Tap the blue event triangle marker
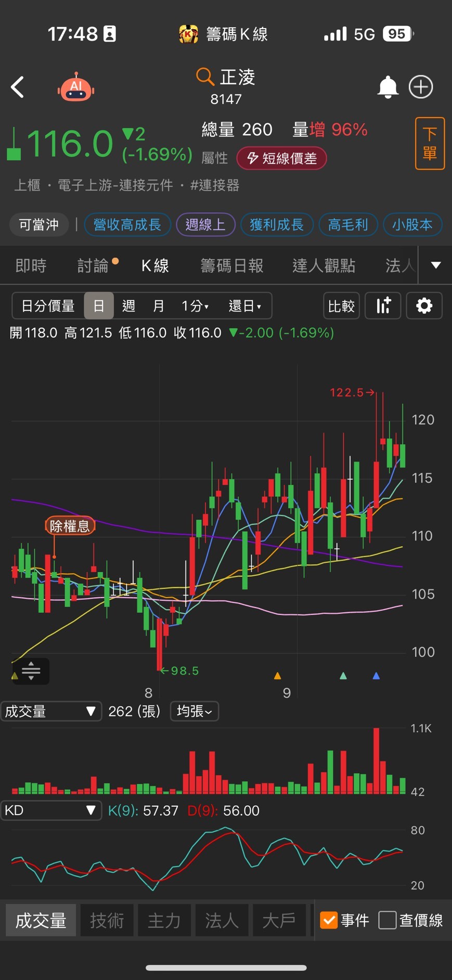Screen dimensions: 452x980 (x=376, y=676)
